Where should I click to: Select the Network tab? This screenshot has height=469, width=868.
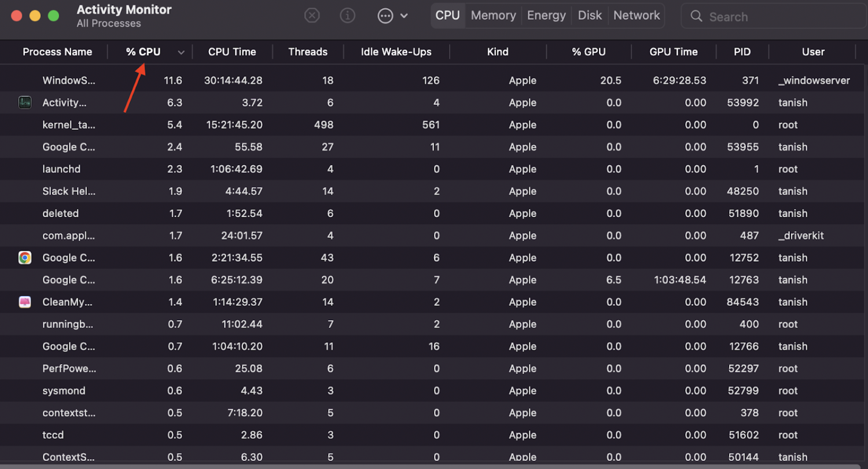tap(637, 16)
